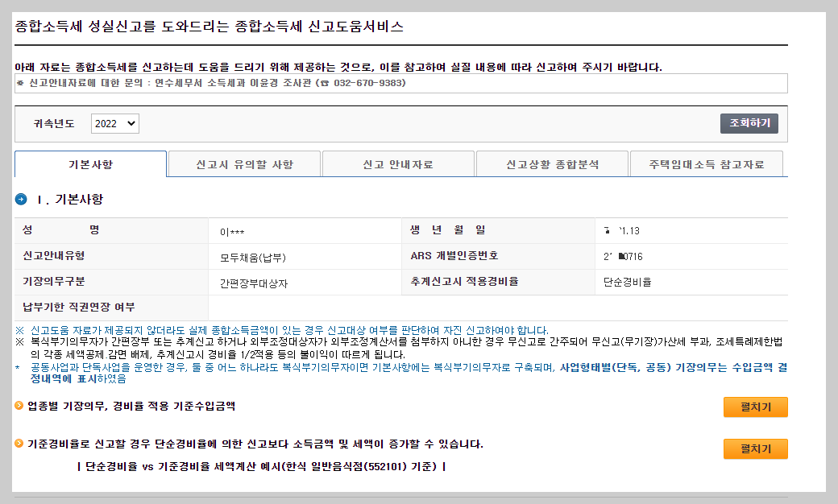838x504 pixels.
Task: Open the 신고 안내자료 tab
Action: click(x=398, y=163)
